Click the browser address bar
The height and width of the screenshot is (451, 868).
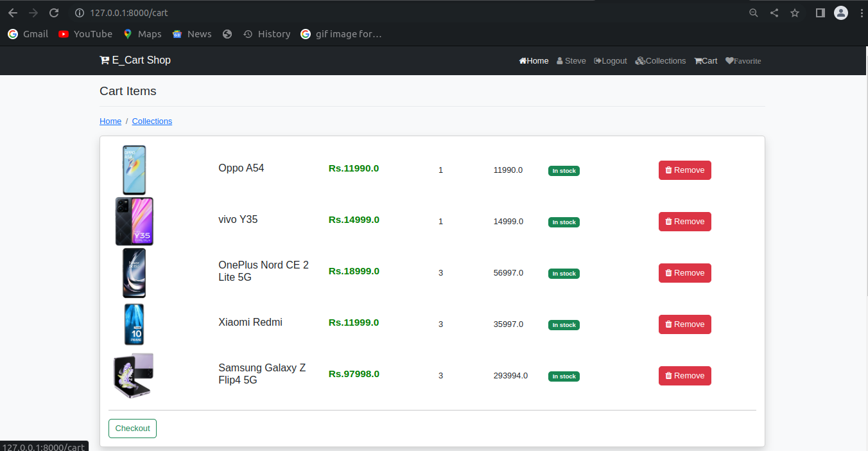(x=257, y=12)
